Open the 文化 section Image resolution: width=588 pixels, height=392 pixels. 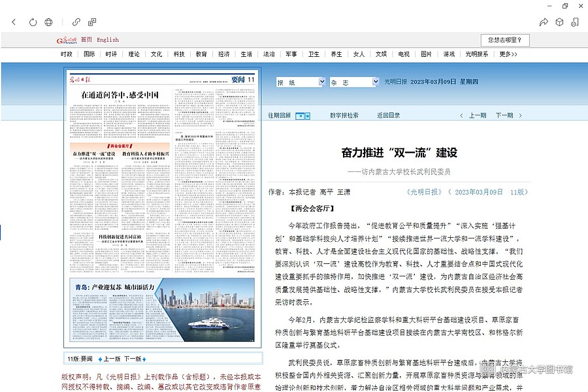pyautogui.click(x=156, y=54)
